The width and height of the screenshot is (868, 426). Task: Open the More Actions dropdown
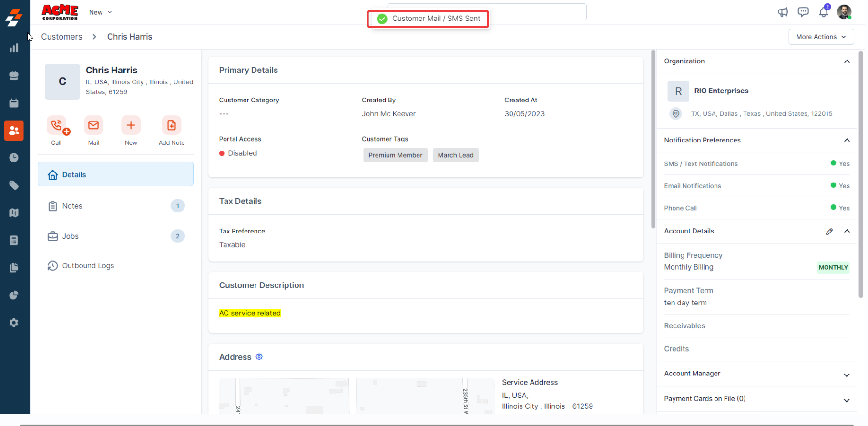[x=821, y=37]
